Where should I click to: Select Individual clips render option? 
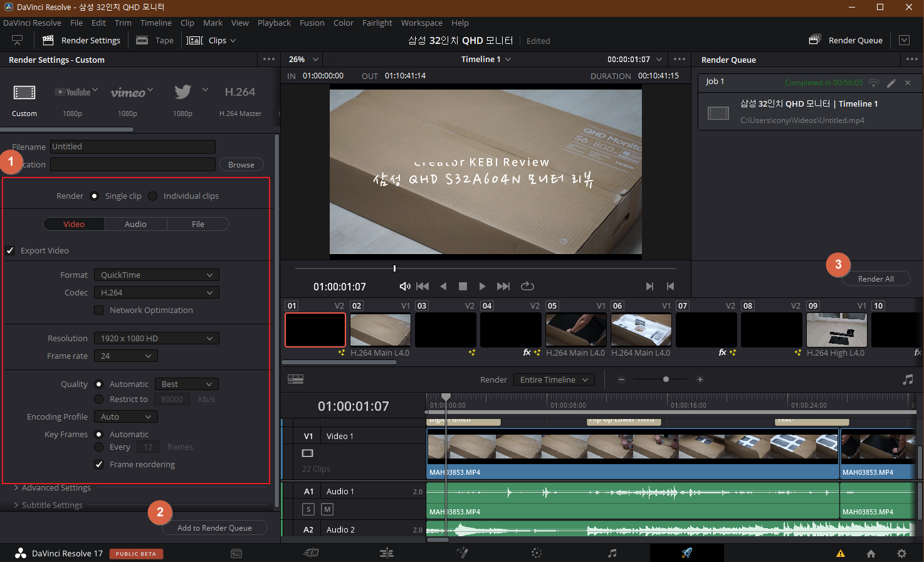[153, 196]
